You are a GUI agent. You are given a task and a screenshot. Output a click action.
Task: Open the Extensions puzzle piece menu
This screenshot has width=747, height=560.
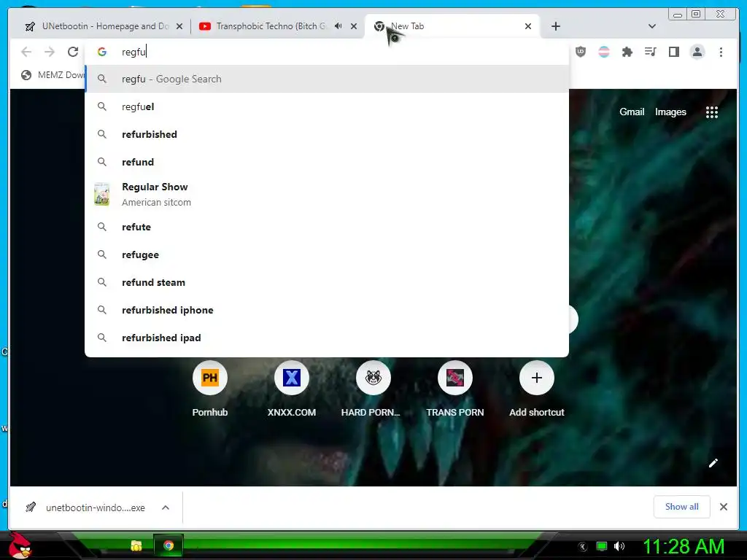627,52
